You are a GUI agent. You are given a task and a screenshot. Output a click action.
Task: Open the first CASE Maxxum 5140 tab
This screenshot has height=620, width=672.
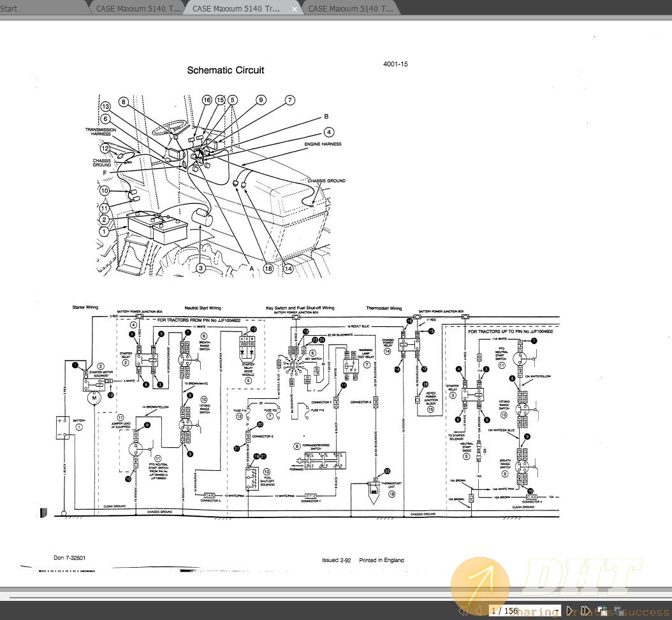[x=137, y=8]
